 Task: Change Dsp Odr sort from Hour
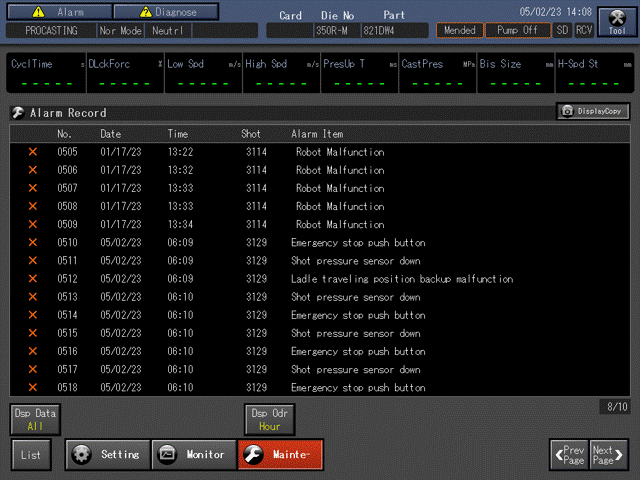(x=270, y=419)
